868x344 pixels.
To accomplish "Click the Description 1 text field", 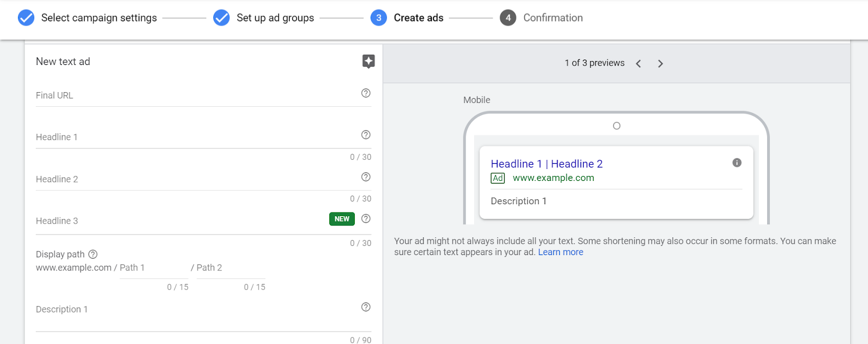I will pos(195,310).
